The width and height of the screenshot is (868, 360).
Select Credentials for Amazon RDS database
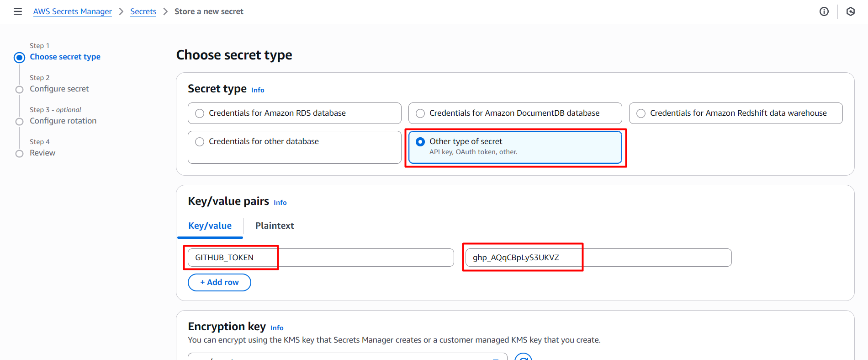click(x=294, y=113)
